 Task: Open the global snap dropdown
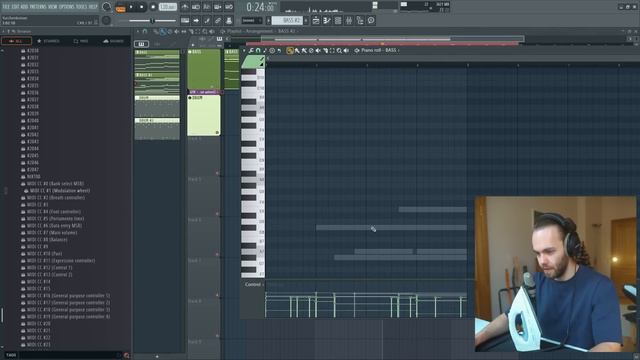tap(252, 20)
